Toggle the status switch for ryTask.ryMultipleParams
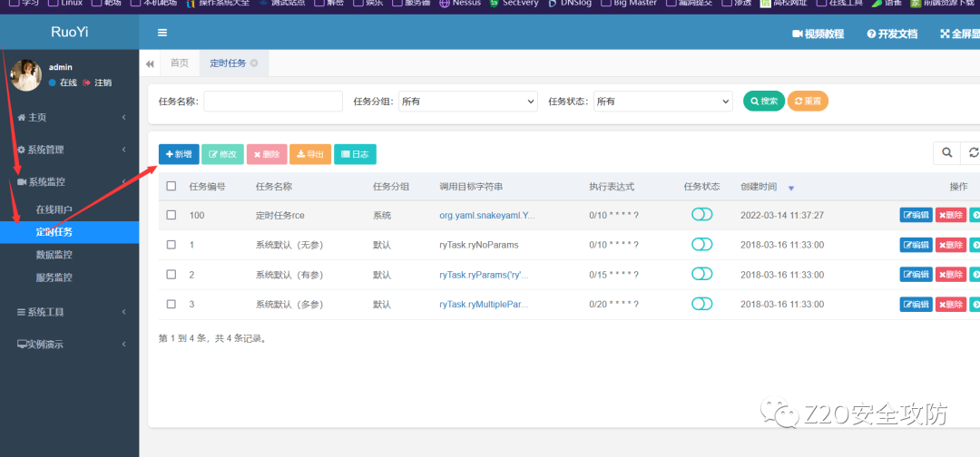This screenshot has height=457, width=980. pos(701,304)
